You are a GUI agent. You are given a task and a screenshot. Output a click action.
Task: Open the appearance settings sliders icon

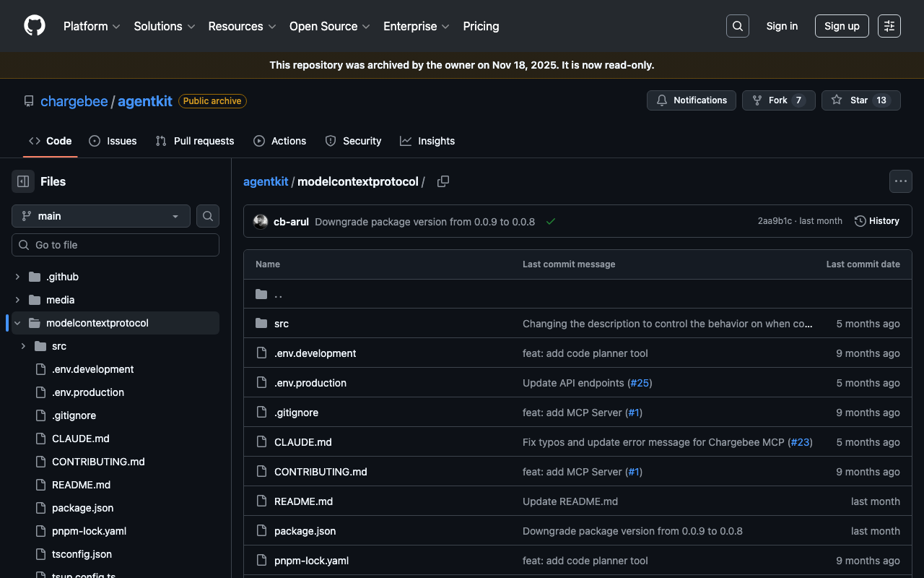[889, 26]
